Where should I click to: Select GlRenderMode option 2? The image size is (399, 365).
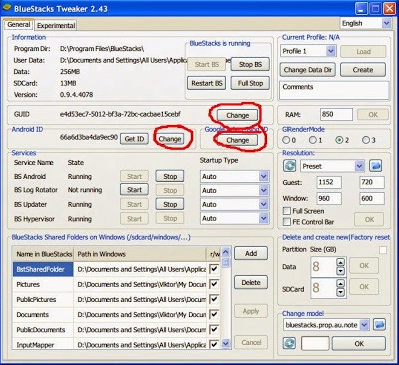coord(340,140)
